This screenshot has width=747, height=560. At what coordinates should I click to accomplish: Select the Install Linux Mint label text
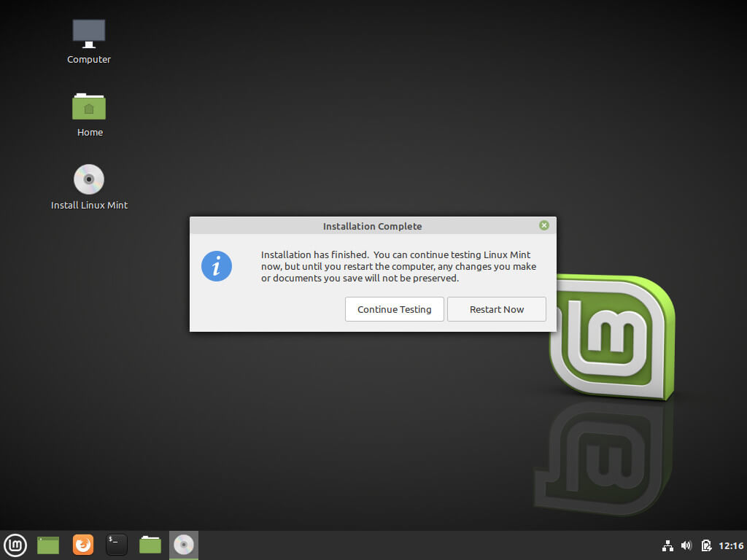(x=89, y=205)
